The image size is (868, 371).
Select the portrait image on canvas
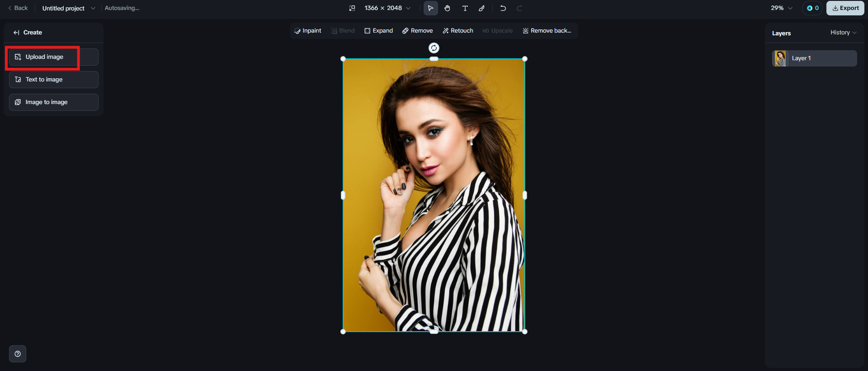434,195
